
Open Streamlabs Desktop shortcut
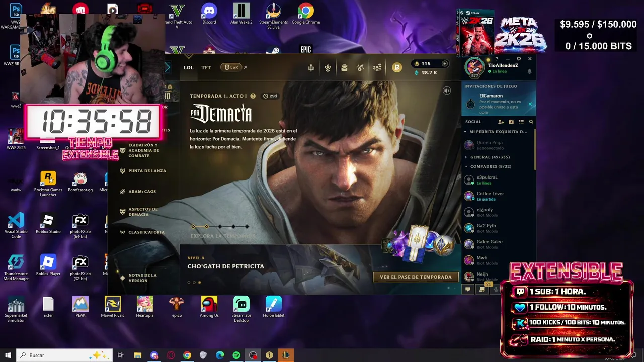tap(242, 309)
